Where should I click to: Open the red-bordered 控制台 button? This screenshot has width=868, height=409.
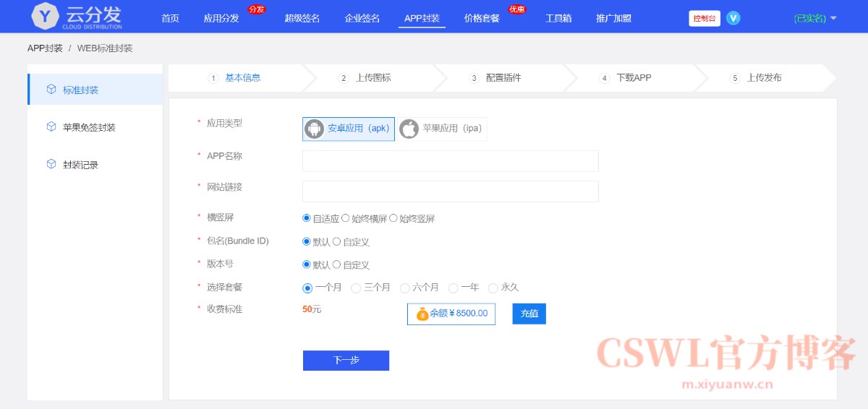[705, 18]
